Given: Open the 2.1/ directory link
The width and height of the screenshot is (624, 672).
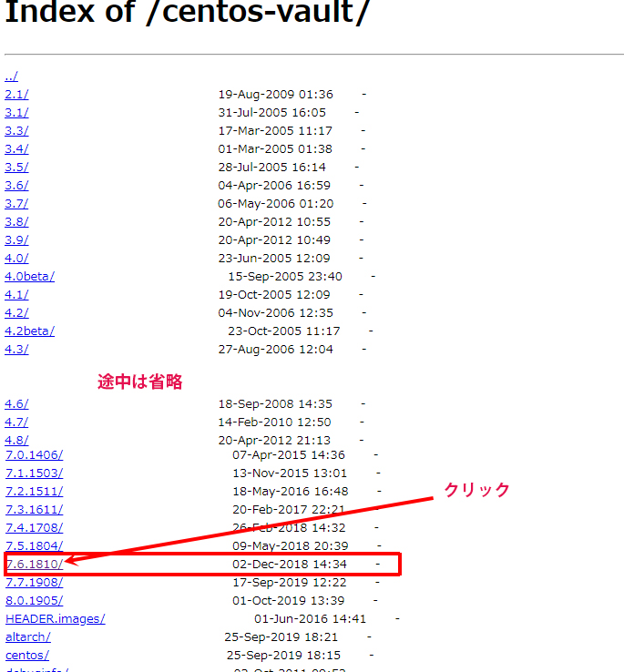Looking at the screenshot, I should click(16, 95).
